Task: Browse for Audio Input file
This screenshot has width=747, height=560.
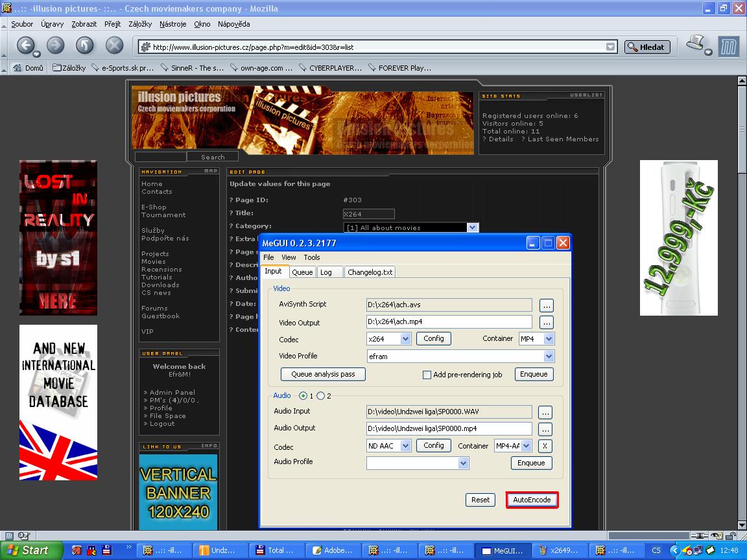Action: (545, 412)
